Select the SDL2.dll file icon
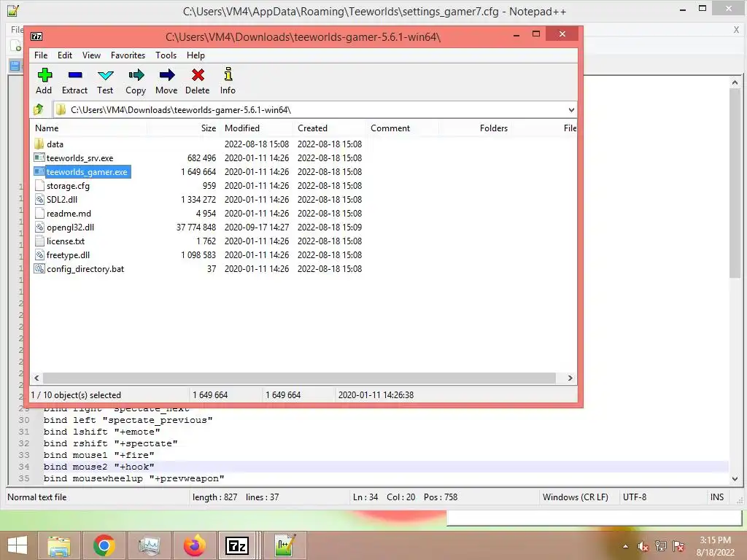This screenshot has width=747, height=560. [x=39, y=200]
